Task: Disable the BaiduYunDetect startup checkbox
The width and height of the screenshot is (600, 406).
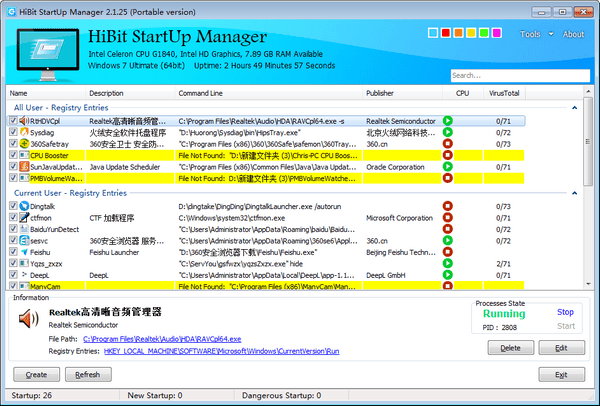Action: 13,229
